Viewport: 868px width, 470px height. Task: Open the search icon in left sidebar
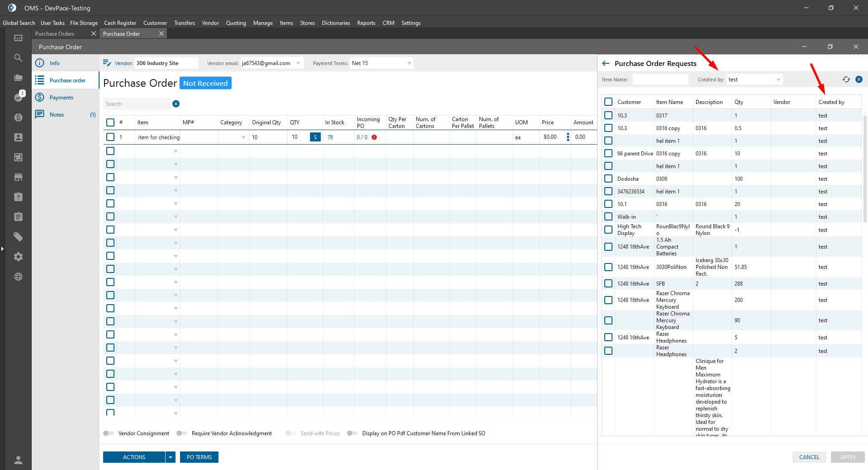(x=18, y=58)
